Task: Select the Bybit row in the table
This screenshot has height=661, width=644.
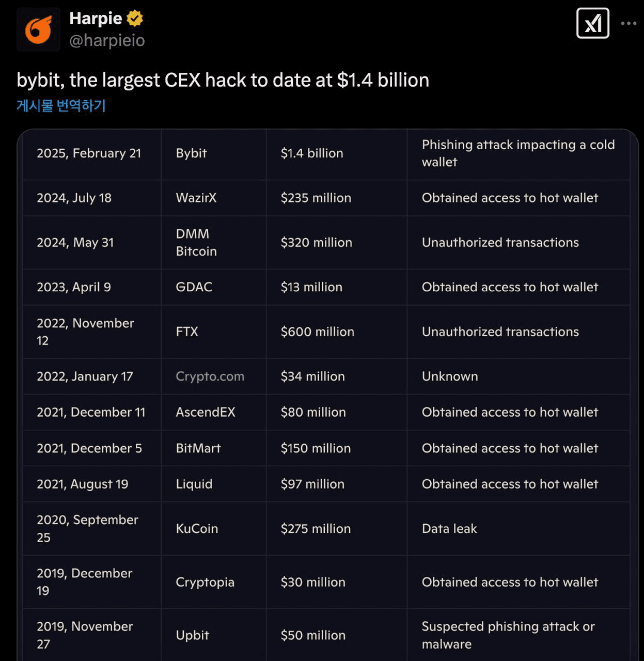Action: (x=191, y=153)
